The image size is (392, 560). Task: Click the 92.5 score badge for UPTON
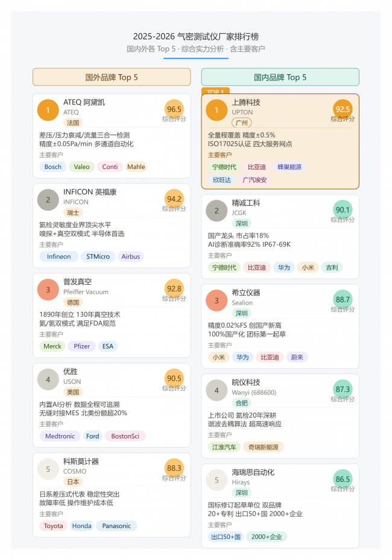click(x=343, y=109)
